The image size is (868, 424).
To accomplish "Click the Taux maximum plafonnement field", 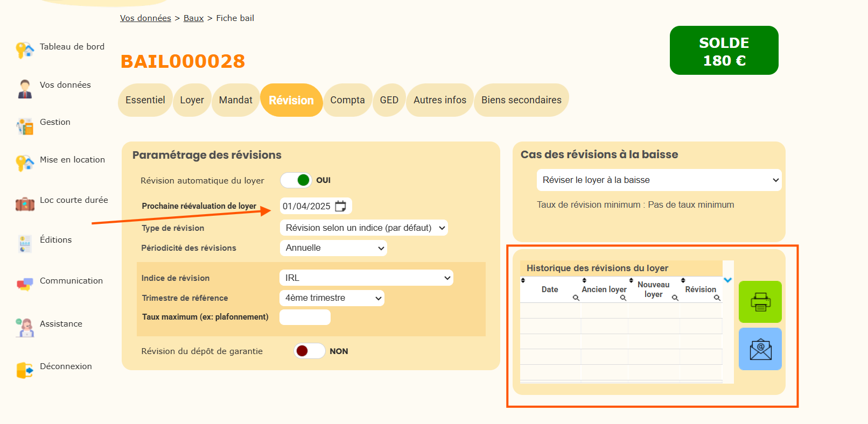I will pyautogui.click(x=305, y=317).
